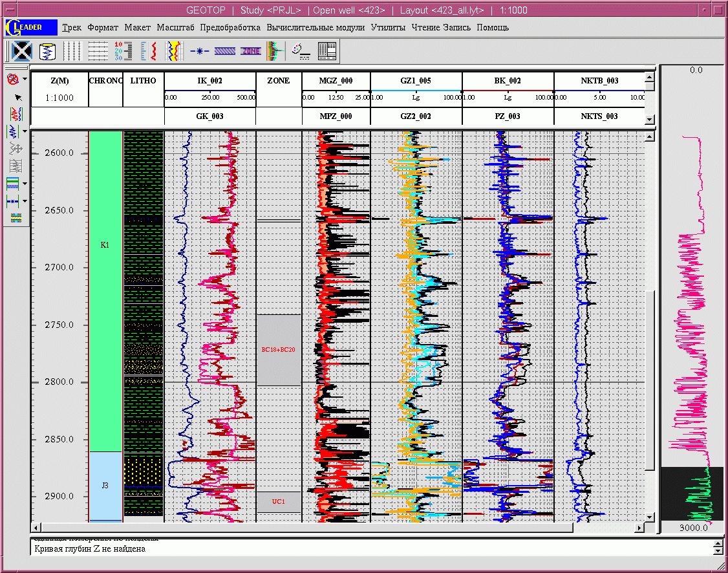
Task: Click the layout table icon in toolbar
Action: pos(327,51)
